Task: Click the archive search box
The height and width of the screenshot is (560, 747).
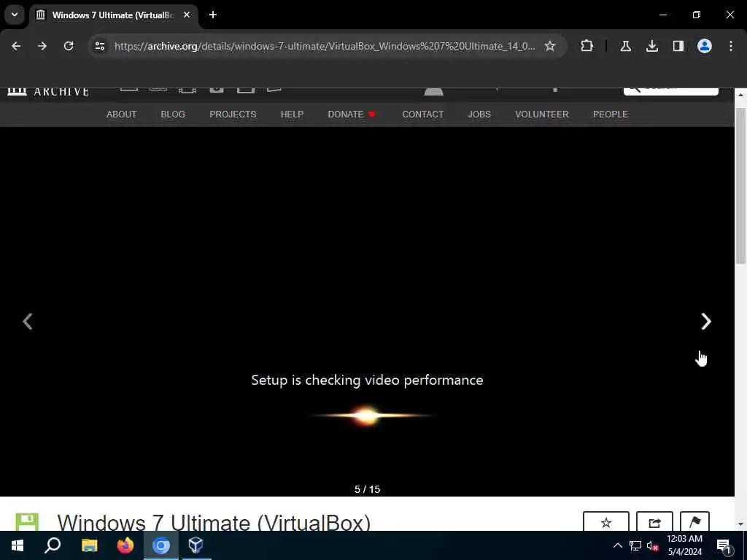Action: click(x=671, y=91)
